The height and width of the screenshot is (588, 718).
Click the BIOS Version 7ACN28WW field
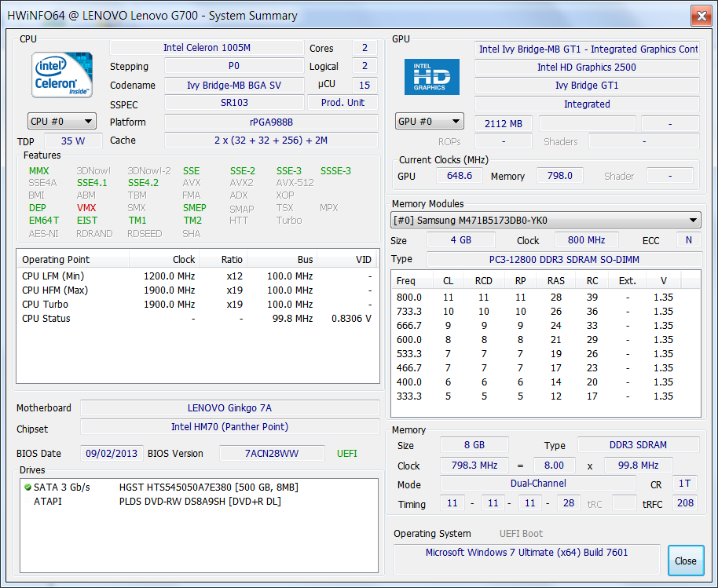click(x=272, y=454)
